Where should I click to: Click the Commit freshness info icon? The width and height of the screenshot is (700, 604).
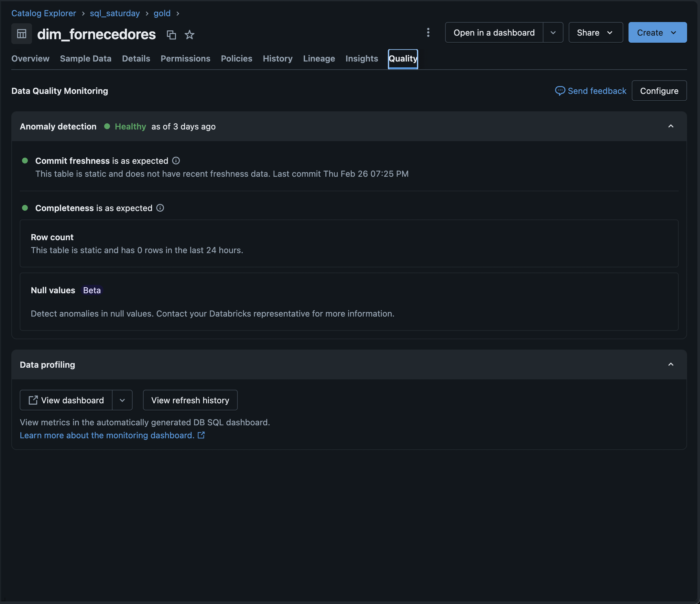[176, 161]
